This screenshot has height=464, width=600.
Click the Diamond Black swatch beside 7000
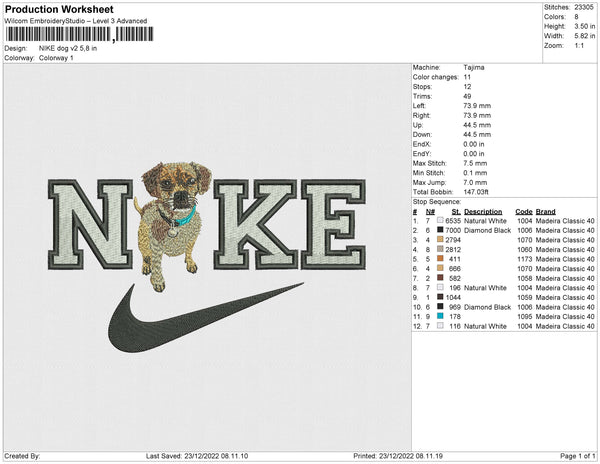(x=440, y=230)
